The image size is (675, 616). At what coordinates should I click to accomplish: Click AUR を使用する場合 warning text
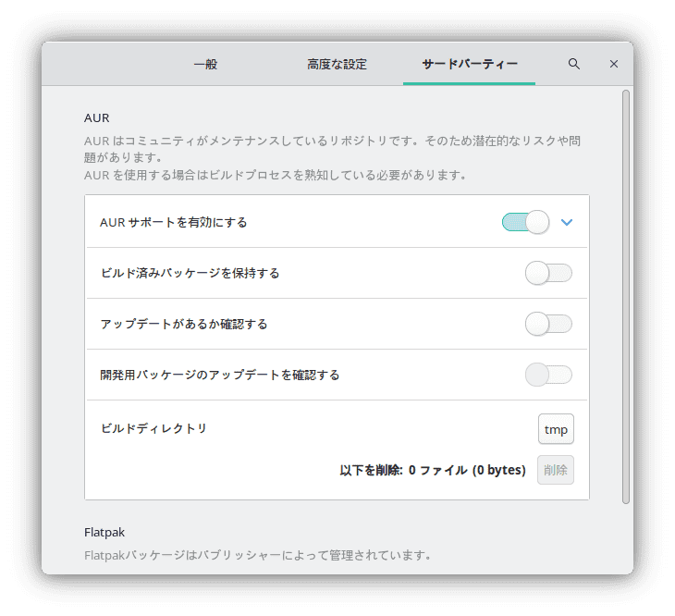pyautogui.click(x=275, y=175)
